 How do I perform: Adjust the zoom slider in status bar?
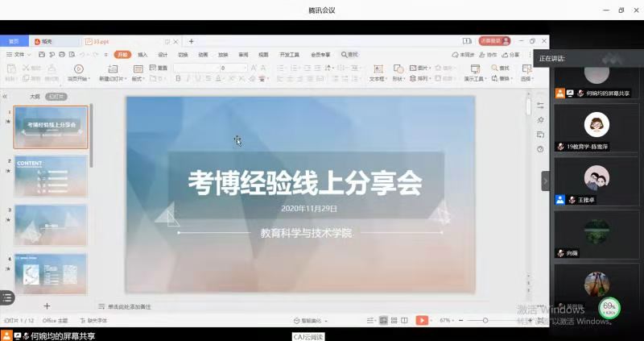[x=485, y=320]
